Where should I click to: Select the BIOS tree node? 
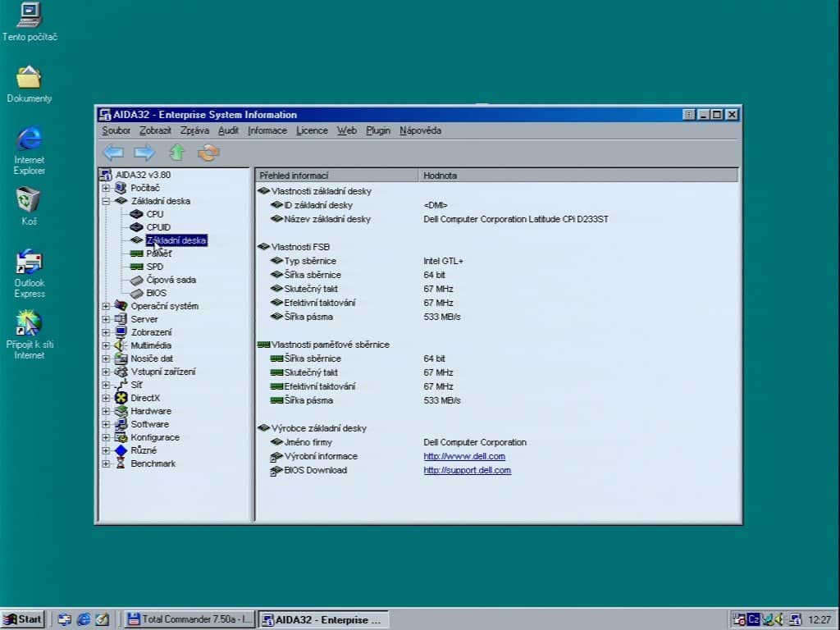[156, 293]
